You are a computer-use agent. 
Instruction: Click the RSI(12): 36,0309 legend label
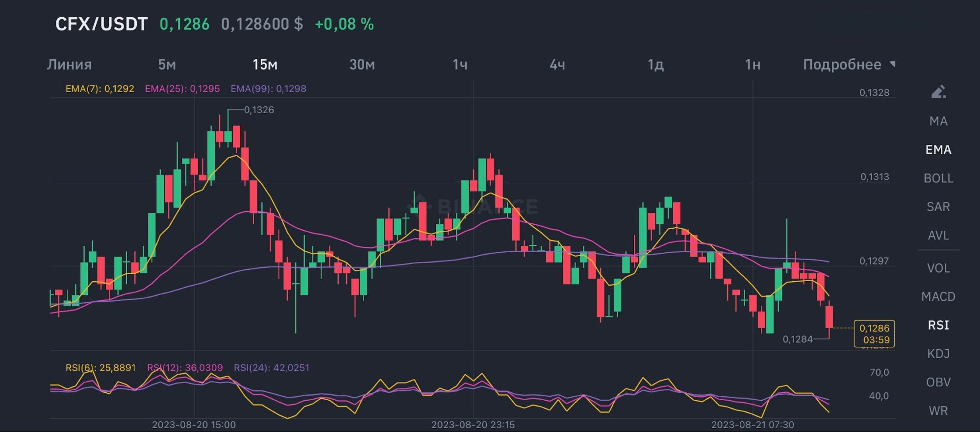click(185, 368)
